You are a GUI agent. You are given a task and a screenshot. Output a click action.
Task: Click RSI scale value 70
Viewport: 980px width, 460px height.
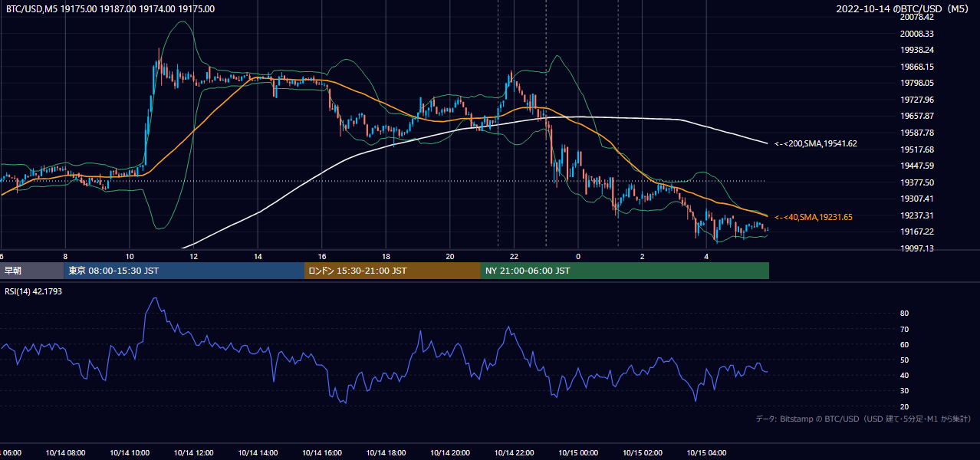pos(904,329)
